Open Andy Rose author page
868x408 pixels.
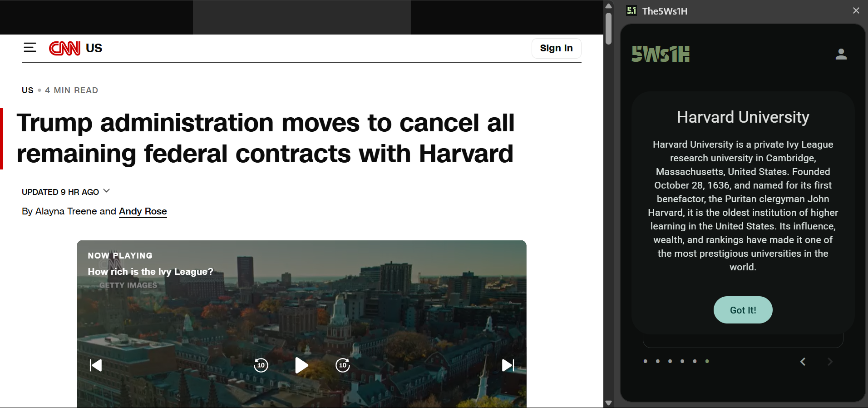(143, 211)
